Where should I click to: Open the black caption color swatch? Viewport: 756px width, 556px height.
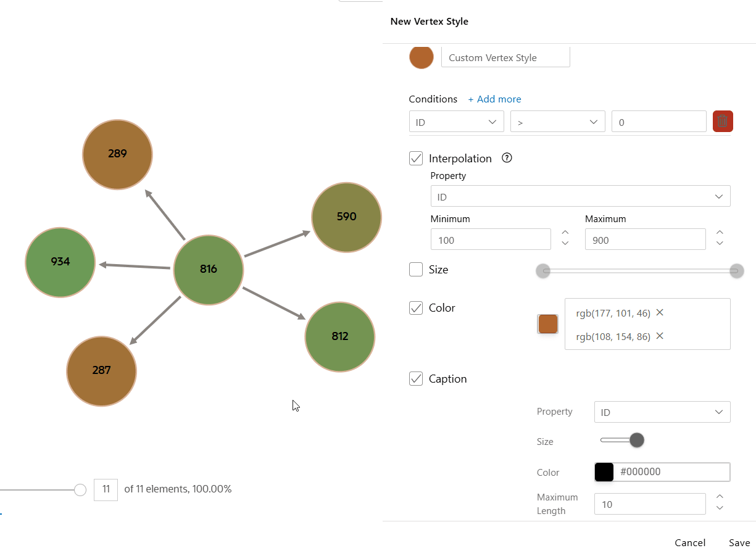[604, 472]
